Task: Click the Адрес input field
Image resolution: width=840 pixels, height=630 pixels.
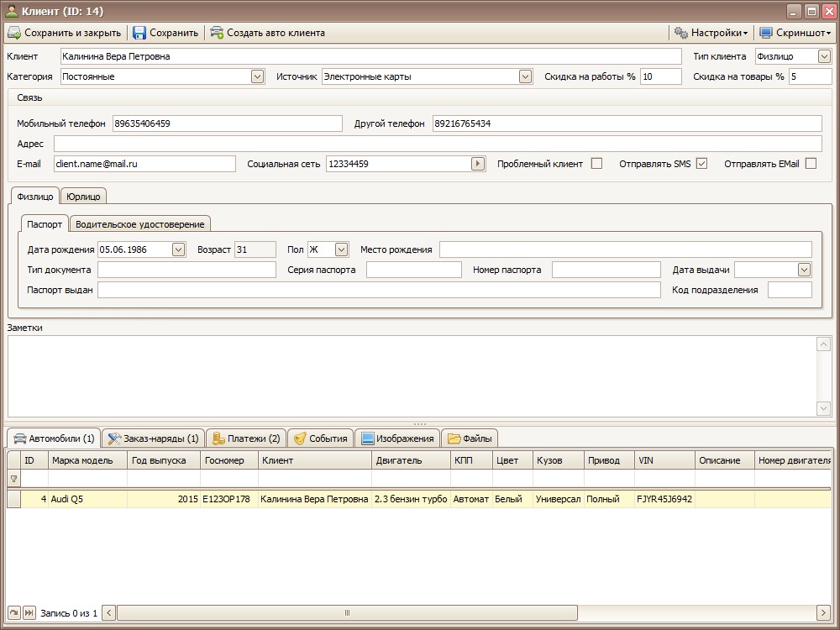Action: tap(438, 144)
